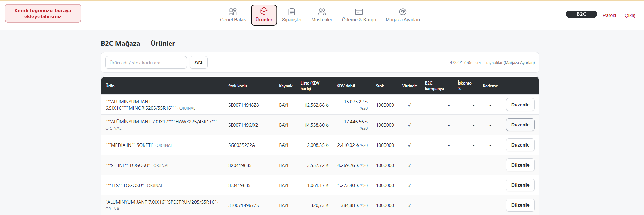Image resolution: width=644 pixels, height=215 pixels.
Task: Click the 'B2C Mağaza — Ürünler' page heading
Action: (x=138, y=43)
